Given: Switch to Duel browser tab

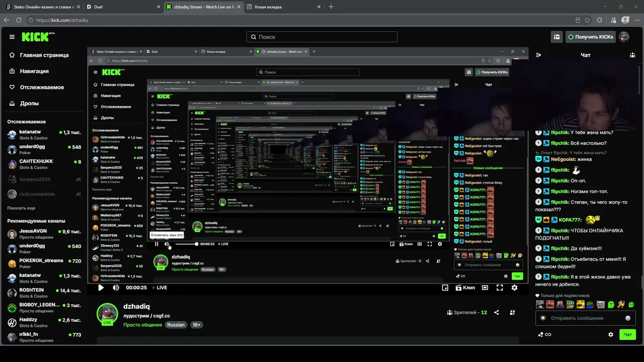Looking at the screenshot, I should coord(122,7).
